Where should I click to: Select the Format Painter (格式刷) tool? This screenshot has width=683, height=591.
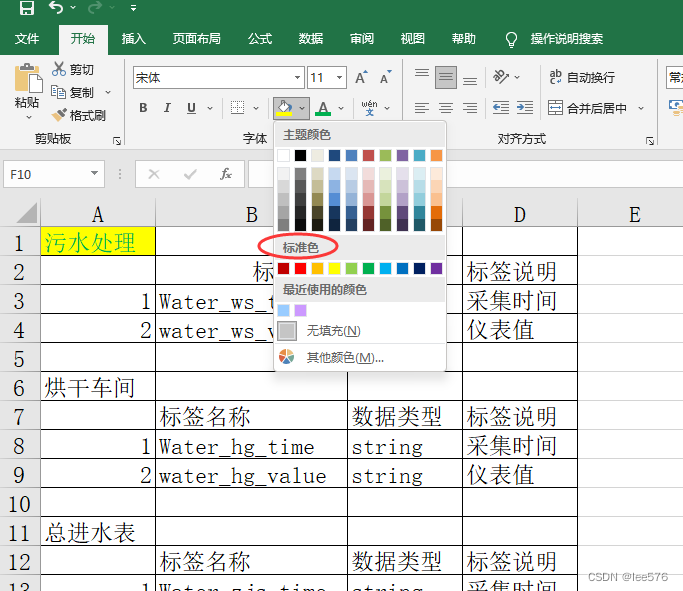click(79, 115)
